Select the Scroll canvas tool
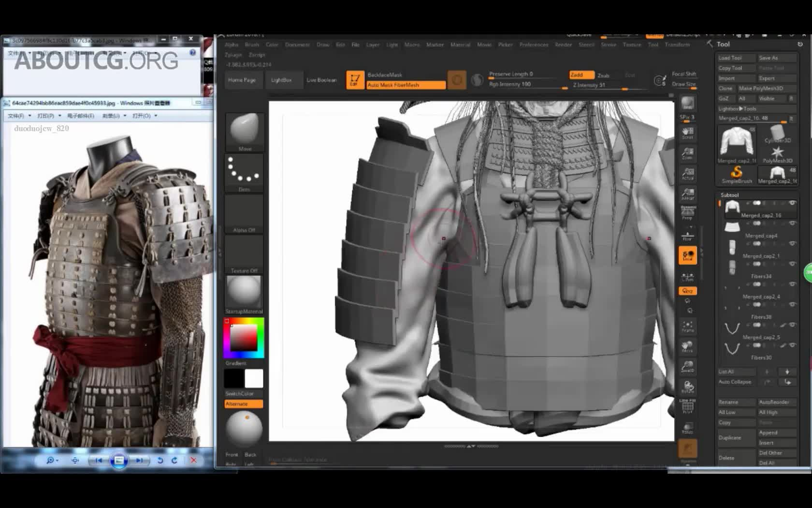Screen dimensions: 812x508 pos(687,133)
